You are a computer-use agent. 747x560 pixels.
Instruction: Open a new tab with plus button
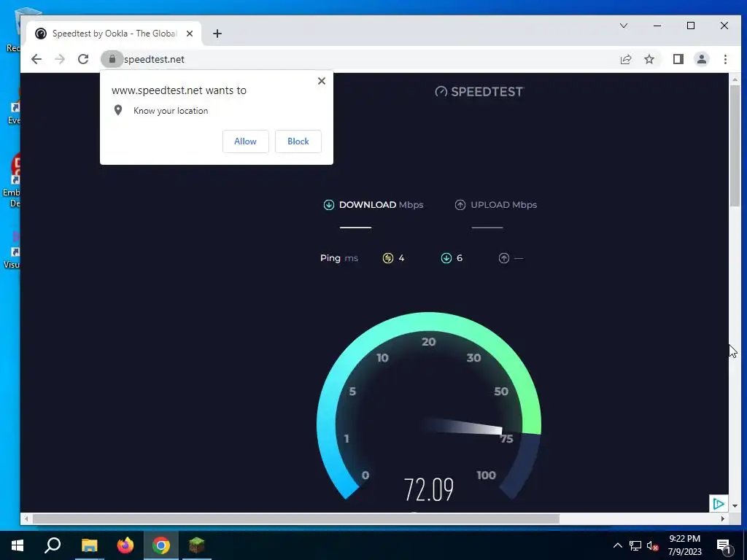217,34
